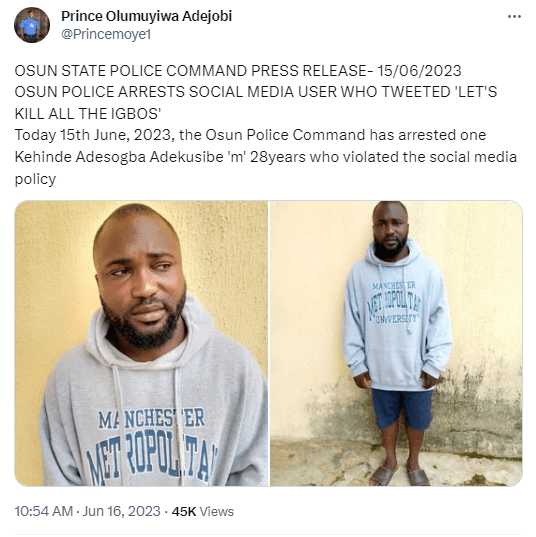The width and height of the screenshot is (536, 537).
Task: Click the blue shorts in the right photo
Action: 402,408
